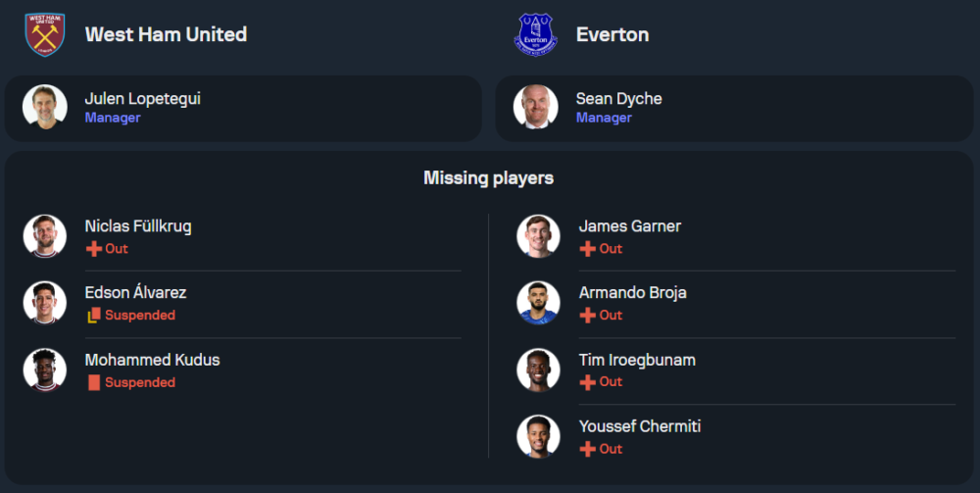Image resolution: width=980 pixels, height=493 pixels.
Task: Open Sean Dyche's manager profile
Action: (618, 99)
